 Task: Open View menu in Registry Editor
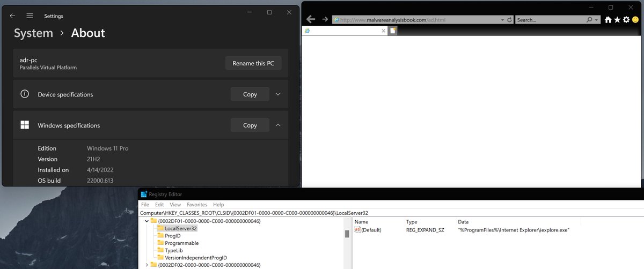[x=175, y=205]
